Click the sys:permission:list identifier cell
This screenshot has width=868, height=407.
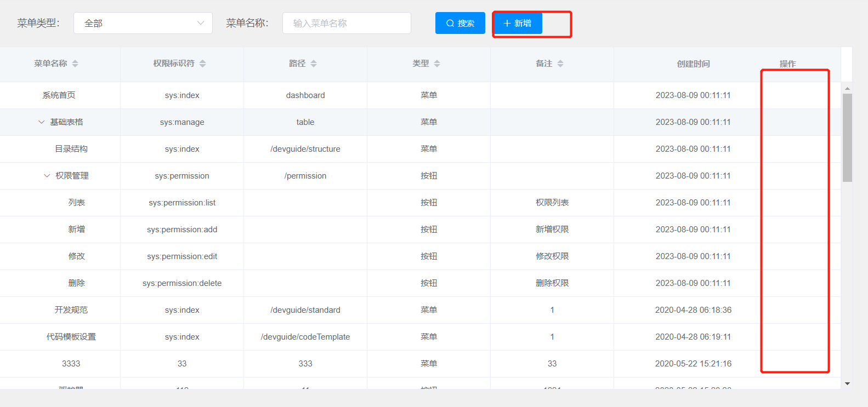click(x=182, y=203)
